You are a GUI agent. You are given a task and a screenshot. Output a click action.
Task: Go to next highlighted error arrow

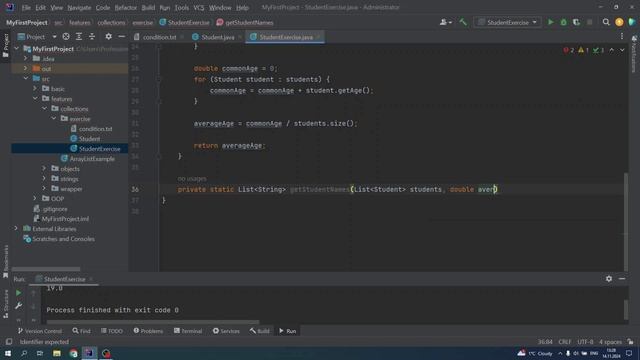pos(622,50)
